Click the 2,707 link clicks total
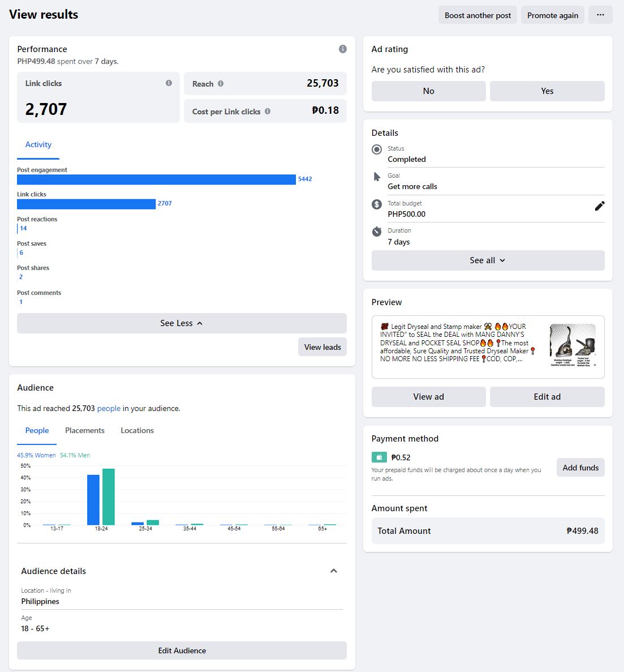 (46, 109)
